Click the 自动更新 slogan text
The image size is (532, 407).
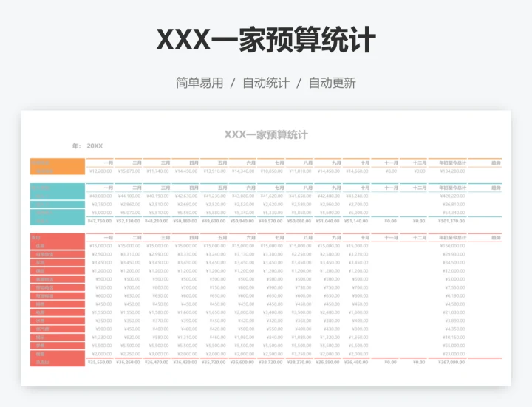(332, 83)
